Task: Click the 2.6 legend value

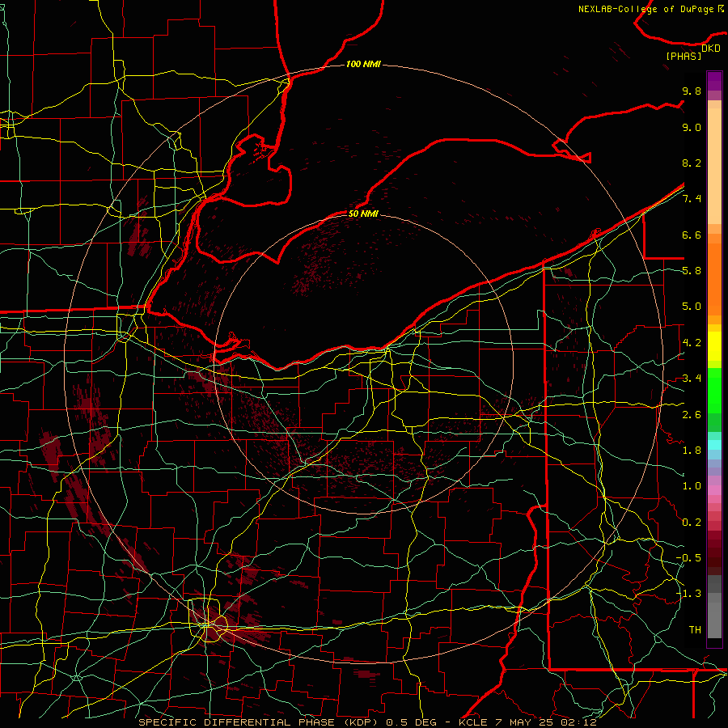Action: [692, 415]
